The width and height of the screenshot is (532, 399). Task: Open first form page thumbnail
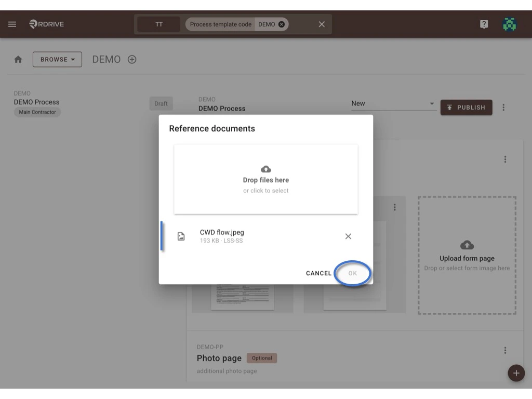(x=242, y=297)
